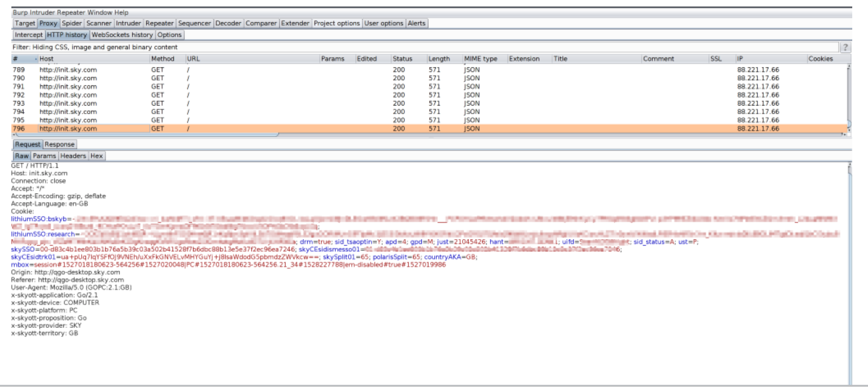Select history row number 792
The image size is (868, 387).
(429, 95)
